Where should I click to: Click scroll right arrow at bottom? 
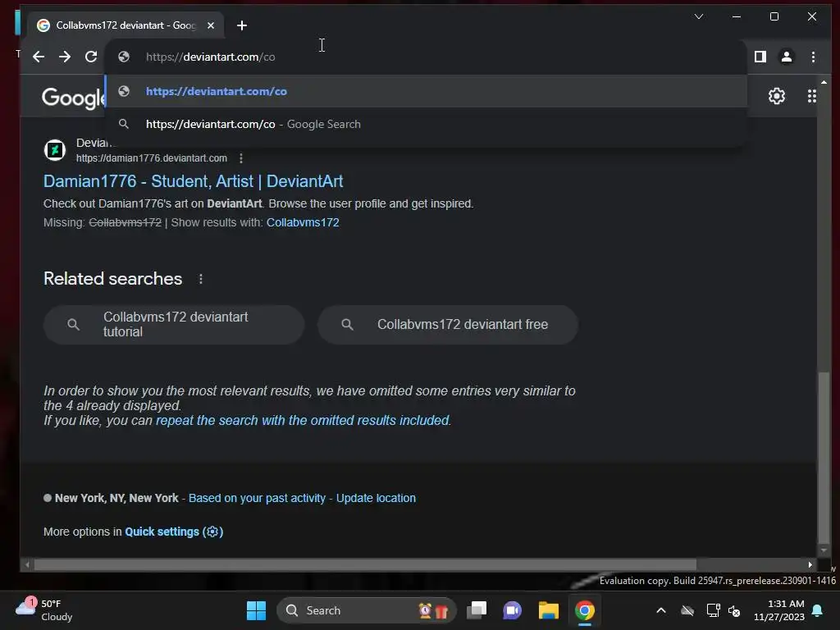click(810, 564)
